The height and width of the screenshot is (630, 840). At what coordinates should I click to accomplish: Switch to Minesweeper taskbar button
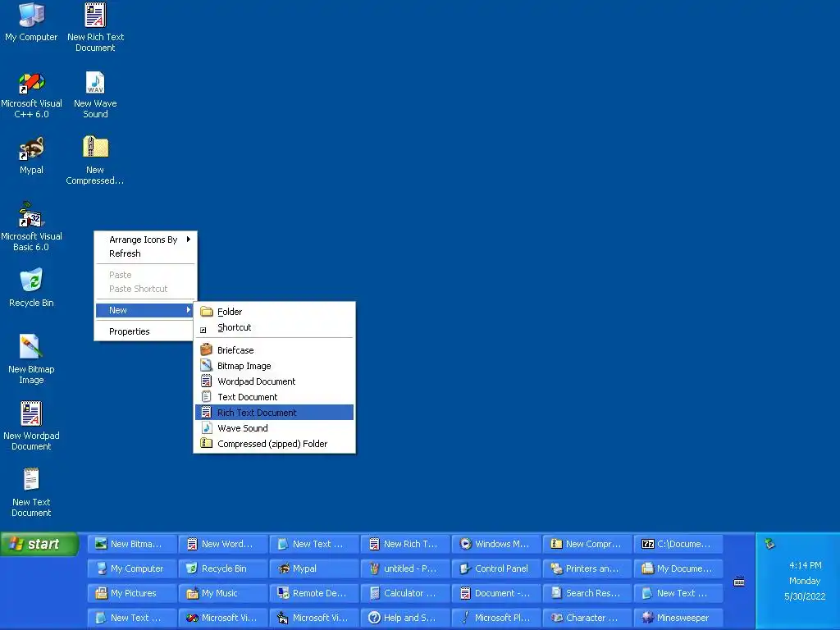click(678, 618)
